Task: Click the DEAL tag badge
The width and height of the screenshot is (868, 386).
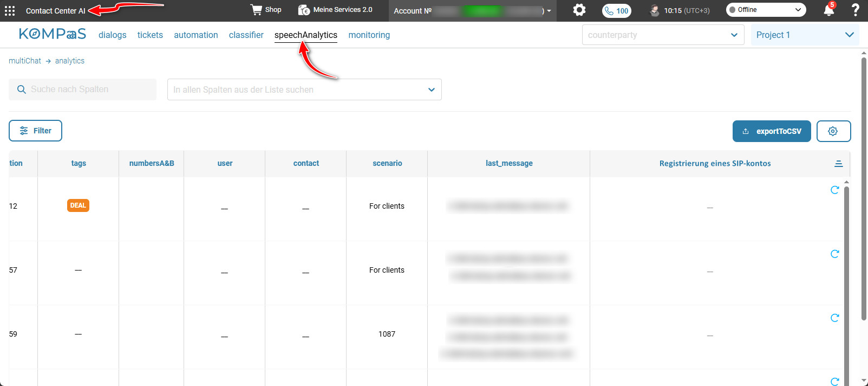Action: (78, 205)
